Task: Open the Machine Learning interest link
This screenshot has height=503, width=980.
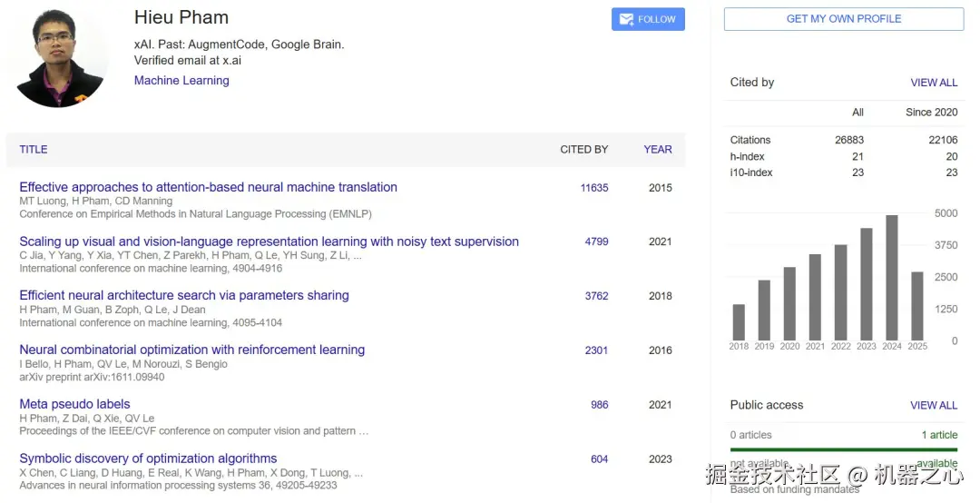Action: (x=181, y=81)
